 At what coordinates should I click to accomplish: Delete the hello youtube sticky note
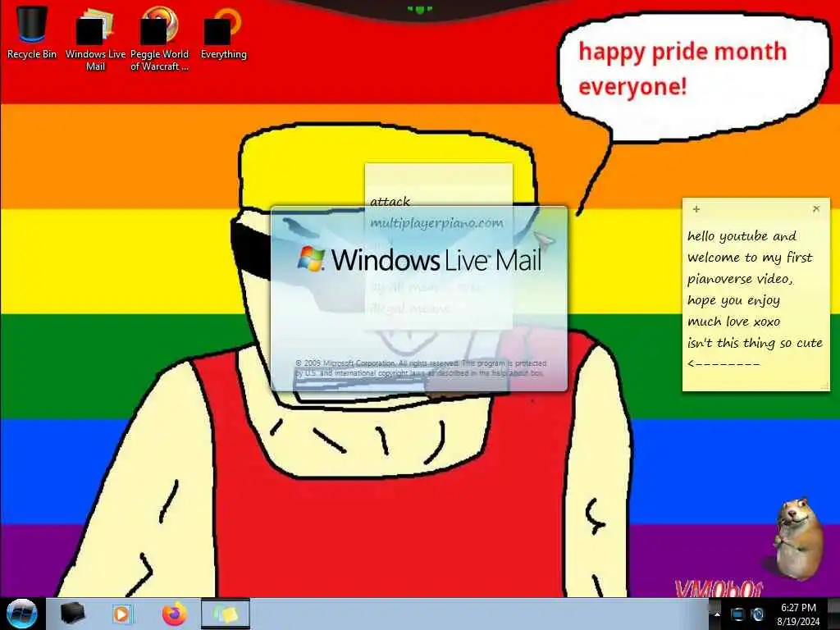(x=816, y=208)
